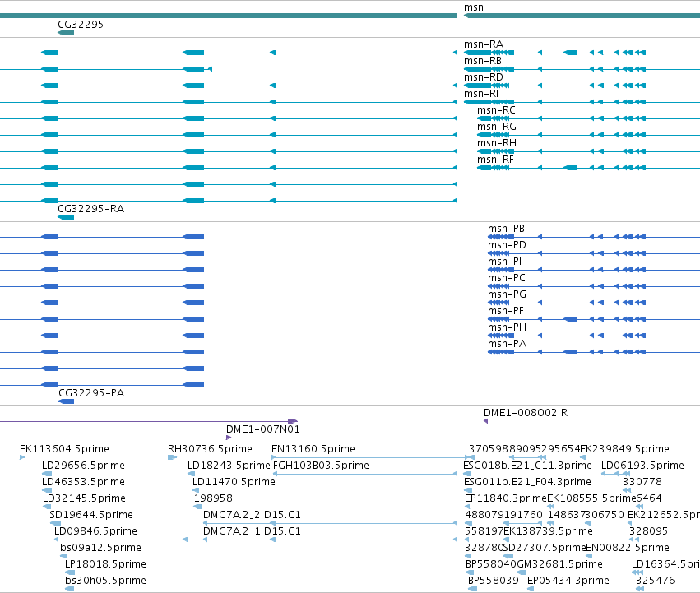Click the ESG011b.E21_F04.3prime label
Image resolution: width=700 pixels, height=593 pixels.
pyautogui.click(x=528, y=482)
